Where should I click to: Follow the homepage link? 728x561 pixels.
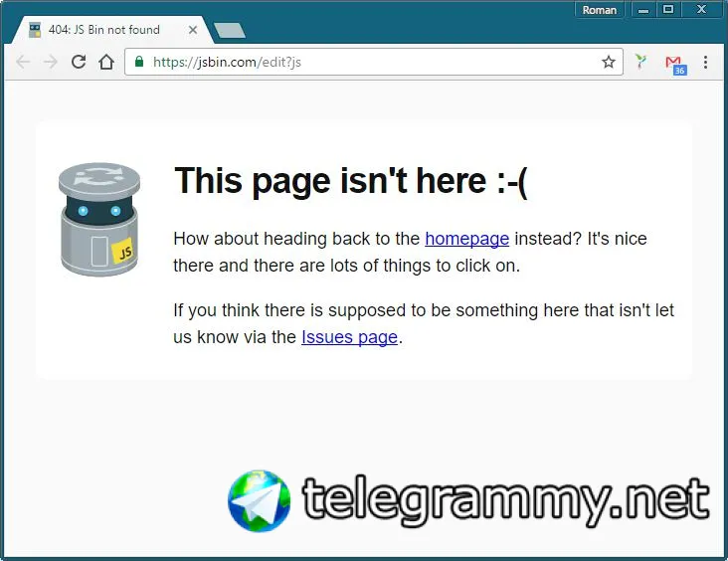(x=466, y=239)
